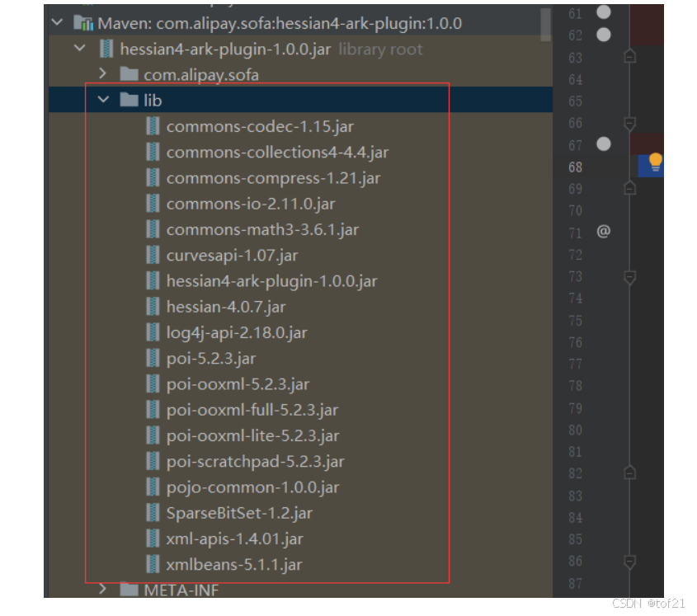Click the library root jar icon
Image resolution: width=697 pixels, height=616 pixels.
point(106,49)
